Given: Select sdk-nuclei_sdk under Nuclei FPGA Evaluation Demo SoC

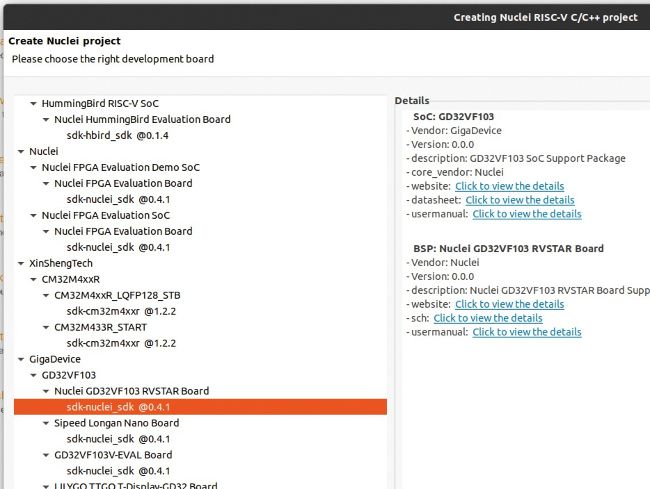Looking at the screenshot, I should (117, 199).
